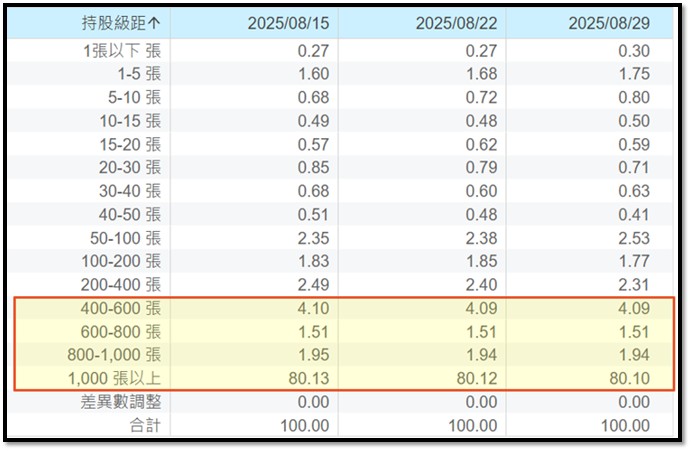Select the '400-600 張' row label

pos(121,308)
